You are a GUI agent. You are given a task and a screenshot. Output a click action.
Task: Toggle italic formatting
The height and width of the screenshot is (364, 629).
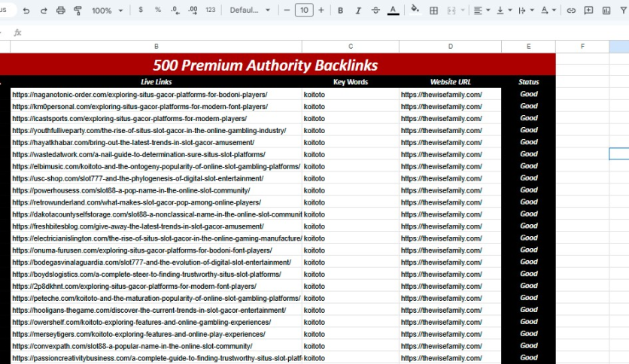click(x=358, y=11)
